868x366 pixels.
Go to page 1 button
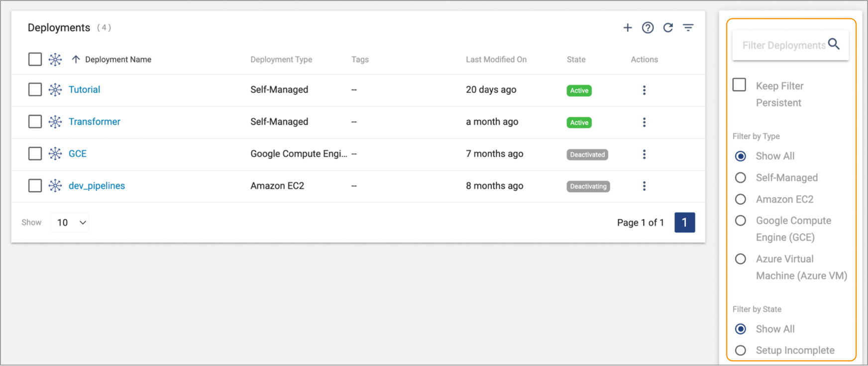click(685, 222)
